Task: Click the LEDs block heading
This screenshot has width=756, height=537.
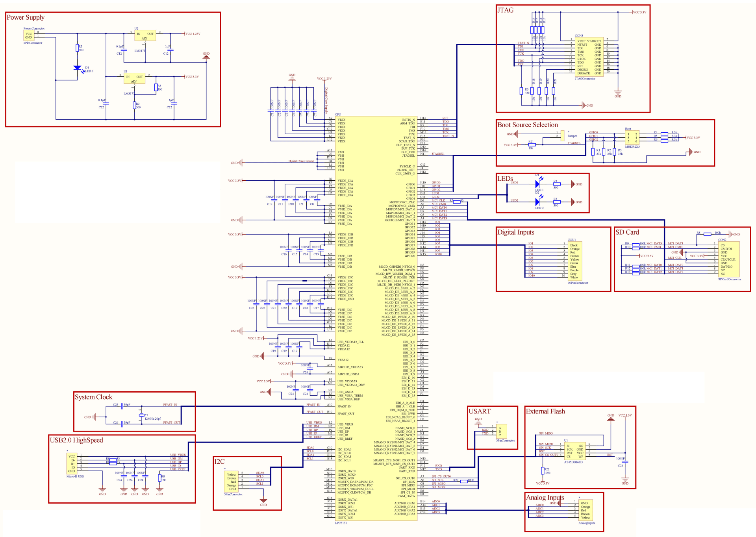Action: (505, 178)
